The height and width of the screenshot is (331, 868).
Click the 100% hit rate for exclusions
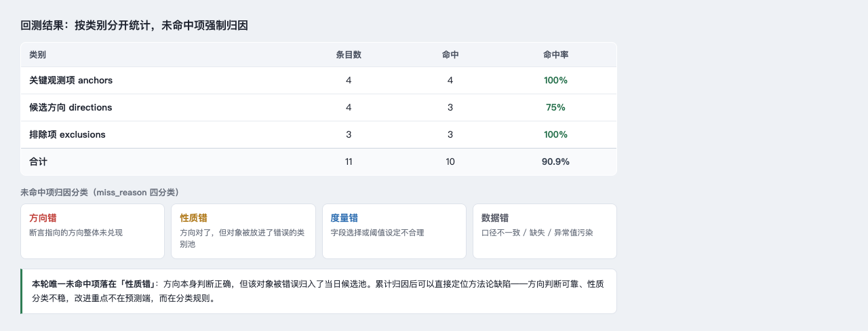(555, 134)
